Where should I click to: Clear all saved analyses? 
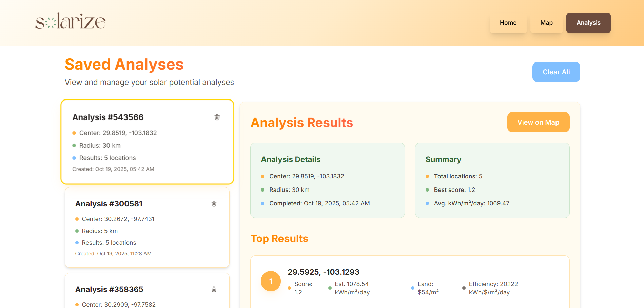[556, 72]
